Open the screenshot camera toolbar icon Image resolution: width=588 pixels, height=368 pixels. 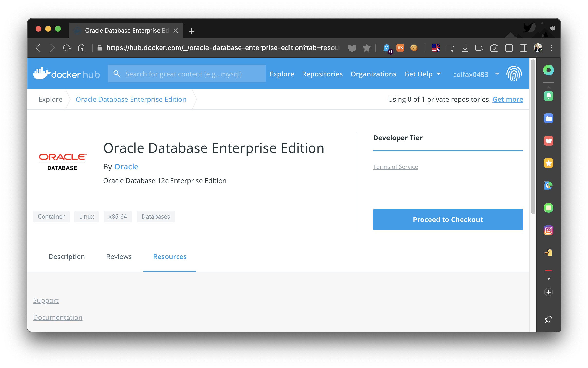(x=494, y=48)
